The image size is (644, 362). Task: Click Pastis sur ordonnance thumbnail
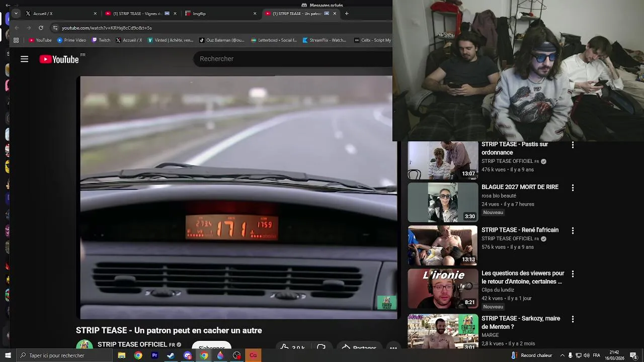coord(443,160)
